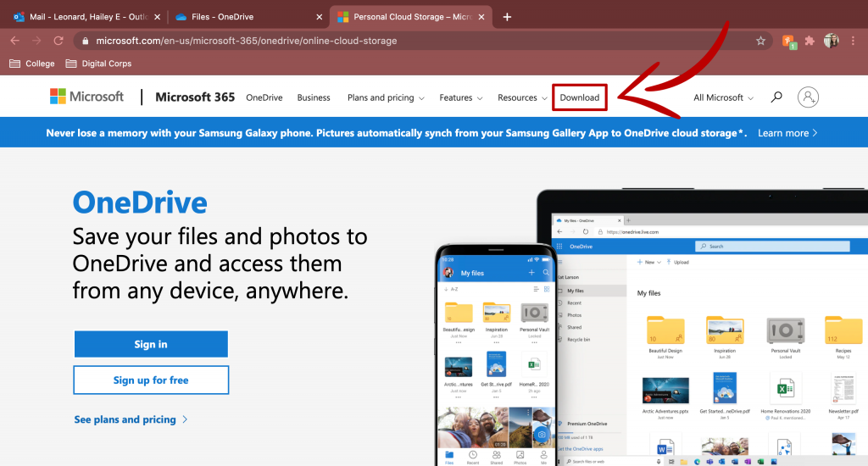The image size is (868, 466).
Task: Expand the Resources dropdown
Action: [521, 97]
